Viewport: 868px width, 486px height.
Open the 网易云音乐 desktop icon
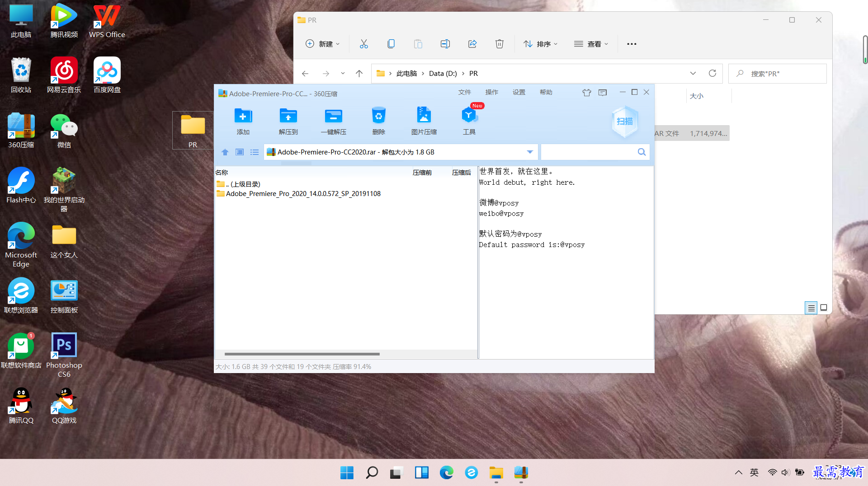point(64,75)
